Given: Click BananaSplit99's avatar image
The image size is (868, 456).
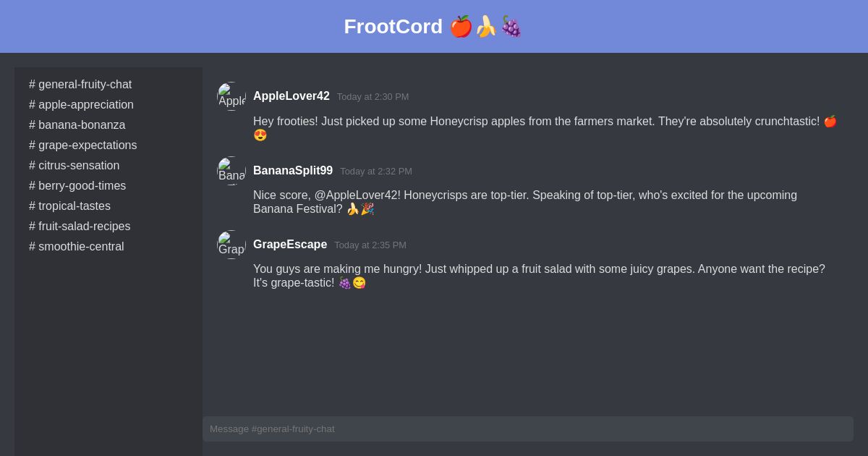Looking at the screenshot, I should (231, 171).
